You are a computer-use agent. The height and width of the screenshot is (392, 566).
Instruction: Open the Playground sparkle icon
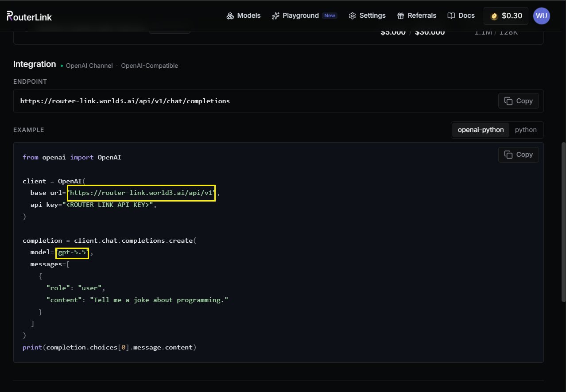pyautogui.click(x=275, y=16)
